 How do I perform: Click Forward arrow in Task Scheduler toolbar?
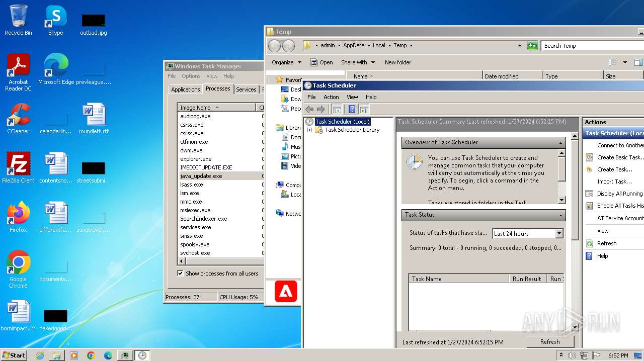(321, 109)
